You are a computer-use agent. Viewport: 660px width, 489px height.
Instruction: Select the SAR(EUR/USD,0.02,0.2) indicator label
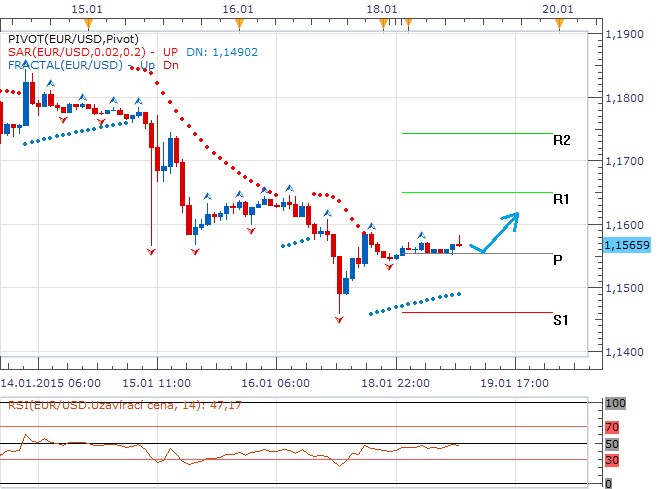point(76,52)
